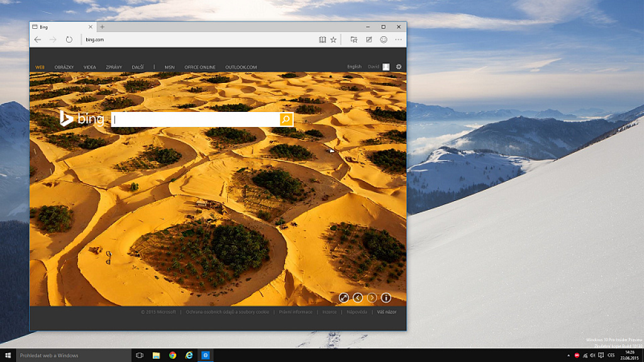Send feedback with the smiley icon
The width and height of the screenshot is (644, 362).
pos(384,40)
